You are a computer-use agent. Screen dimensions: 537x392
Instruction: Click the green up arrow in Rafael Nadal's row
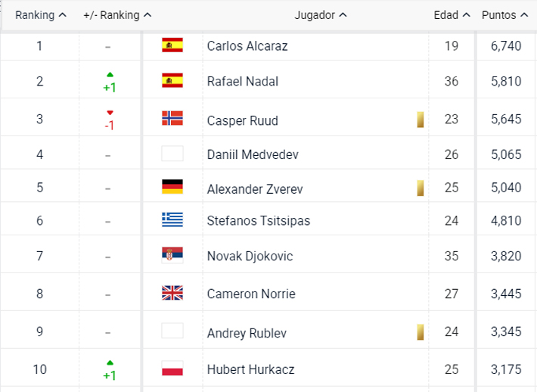pos(110,75)
